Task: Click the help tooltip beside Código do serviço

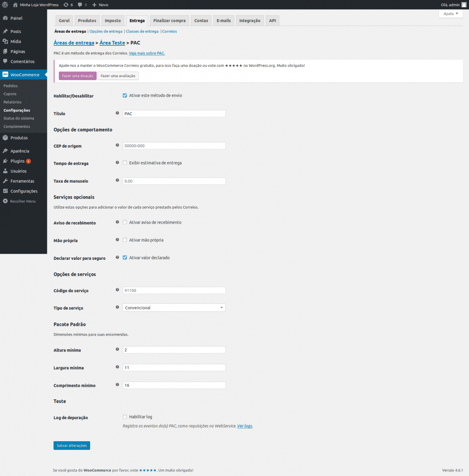Action: coord(117,290)
